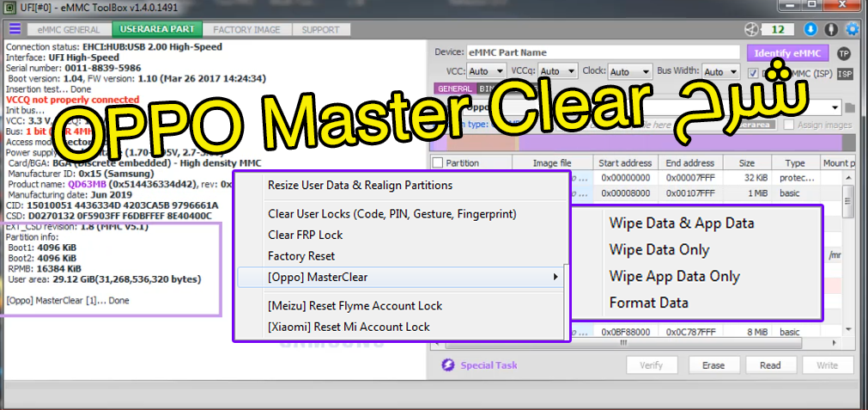Click the ISP pinout icon

(x=845, y=74)
